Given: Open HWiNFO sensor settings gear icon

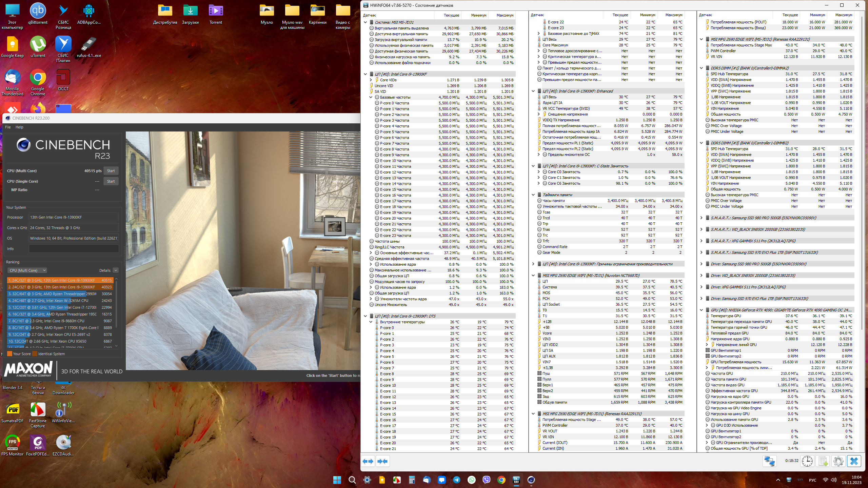Looking at the screenshot, I should coord(838,461).
